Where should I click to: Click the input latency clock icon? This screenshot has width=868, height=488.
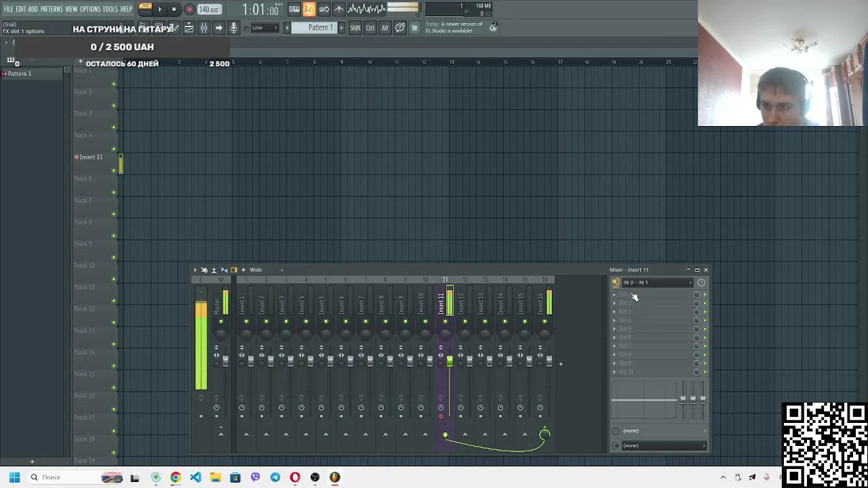pos(701,283)
